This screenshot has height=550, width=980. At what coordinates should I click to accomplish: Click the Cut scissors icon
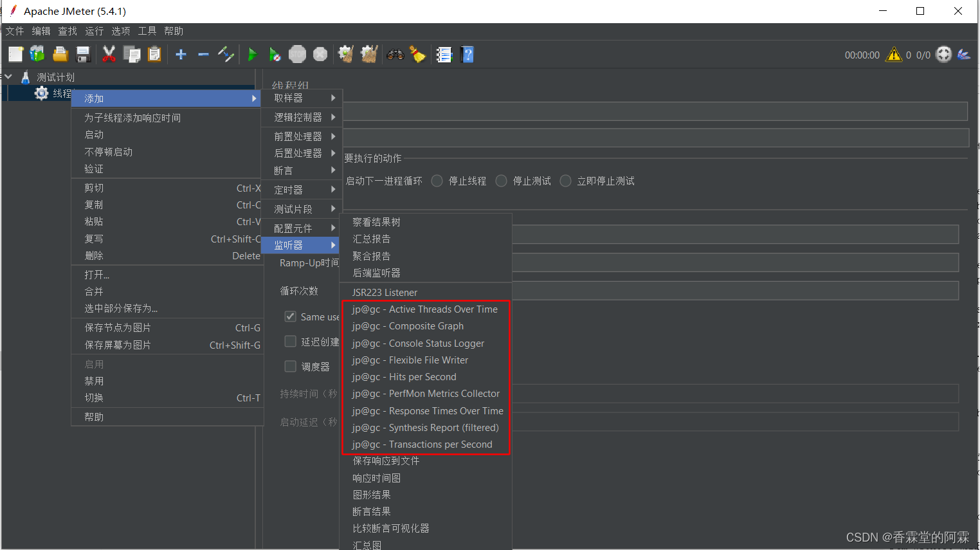tap(109, 55)
